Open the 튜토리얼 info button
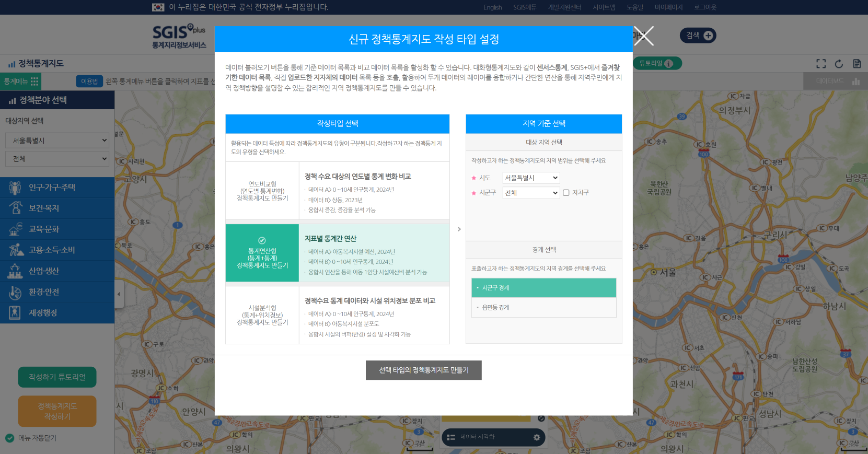 [657, 63]
